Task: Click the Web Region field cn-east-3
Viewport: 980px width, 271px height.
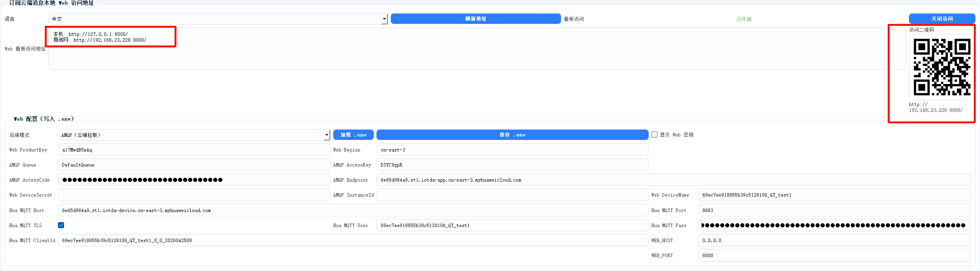Action: [x=512, y=150]
